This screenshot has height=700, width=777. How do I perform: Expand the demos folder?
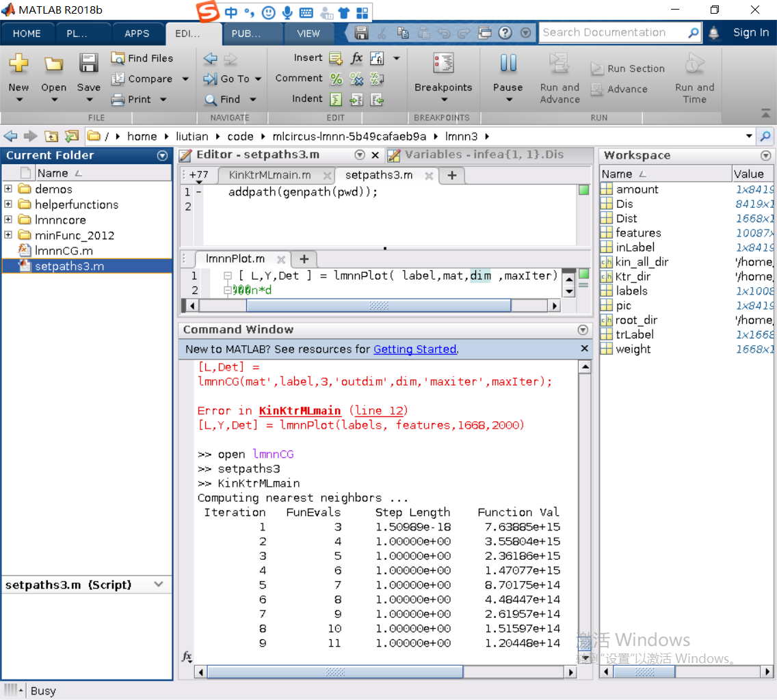tap(8, 189)
